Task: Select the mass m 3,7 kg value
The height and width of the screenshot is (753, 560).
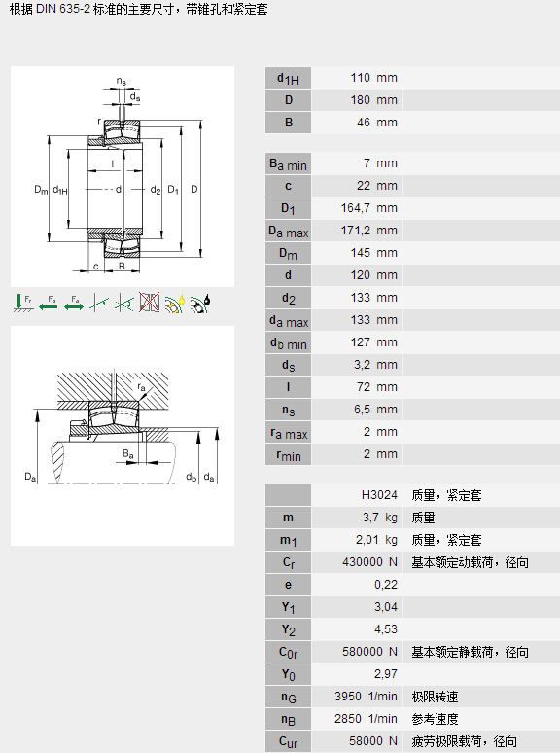Action: click(379, 518)
